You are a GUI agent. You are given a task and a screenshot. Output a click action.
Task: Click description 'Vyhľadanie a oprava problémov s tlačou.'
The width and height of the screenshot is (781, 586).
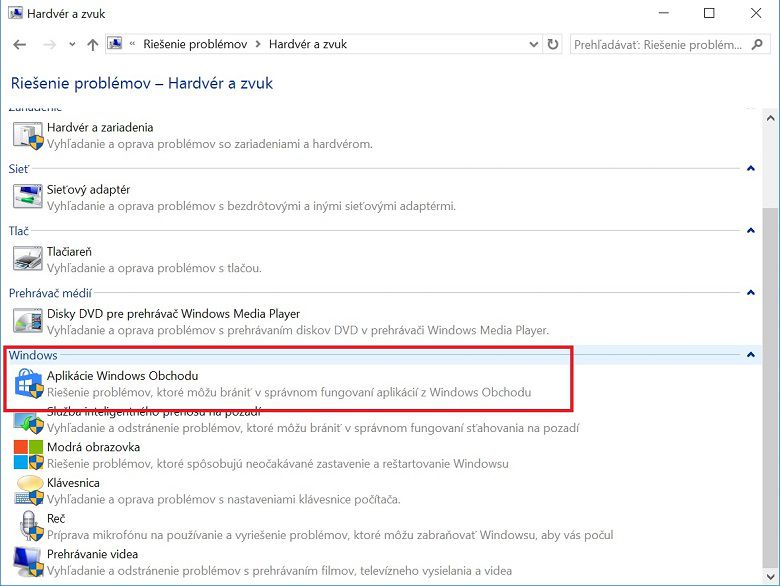154,268
